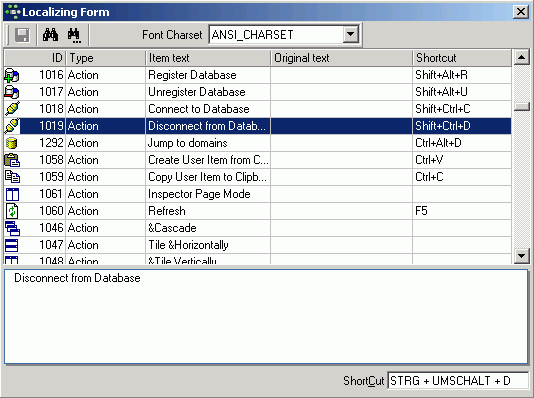Click the Cascade windows icon

(12, 228)
